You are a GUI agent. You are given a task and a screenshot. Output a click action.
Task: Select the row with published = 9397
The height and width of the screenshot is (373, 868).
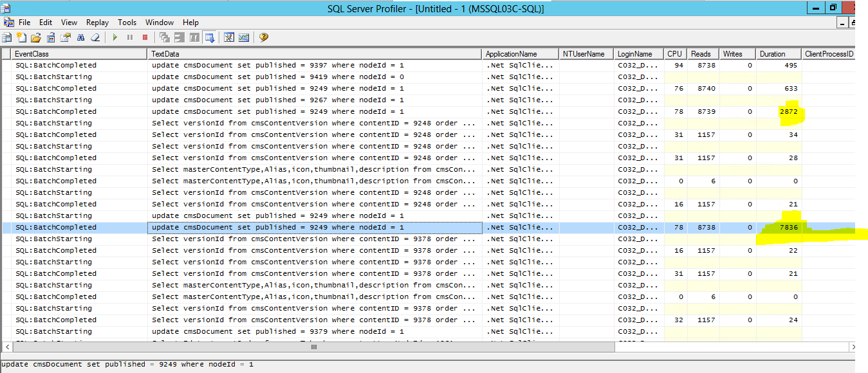click(x=428, y=65)
